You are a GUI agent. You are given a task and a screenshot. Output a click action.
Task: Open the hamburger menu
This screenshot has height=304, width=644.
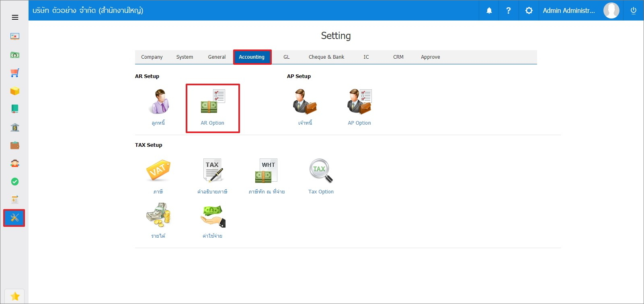pyautogui.click(x=15, y=17)
